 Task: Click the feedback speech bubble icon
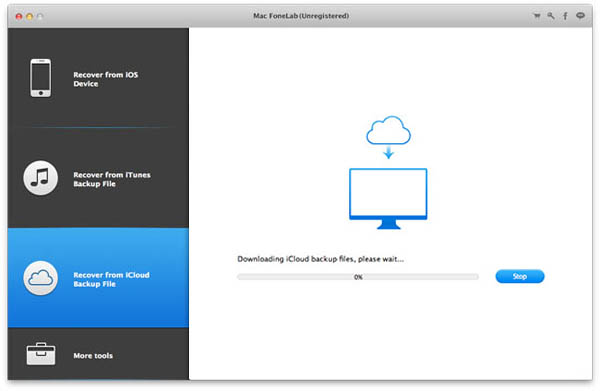point(580,16)
